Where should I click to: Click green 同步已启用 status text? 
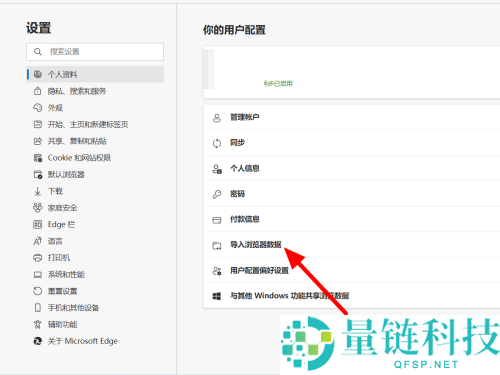click(x=278, y=84)
